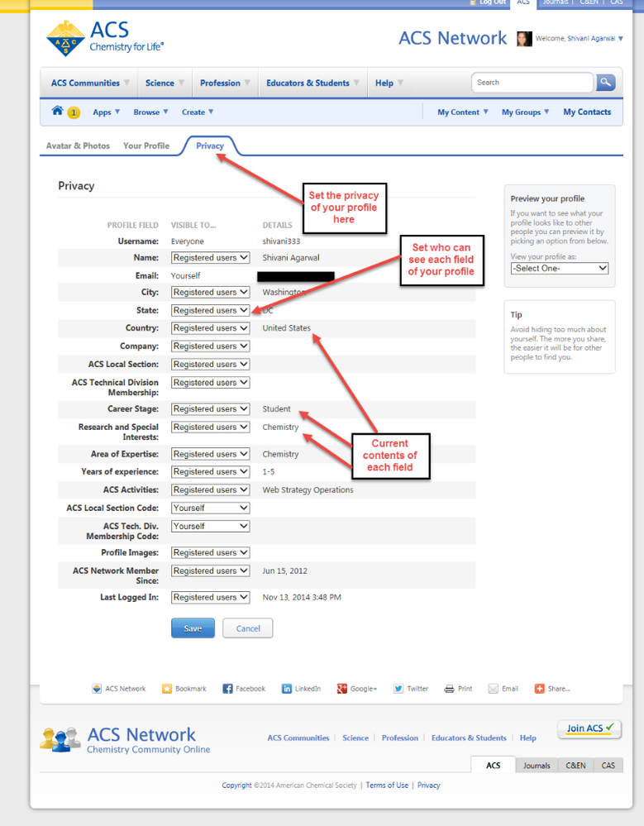Click the user avatar photo in header
The image size is (644, 826).
(x=524, y=39)
